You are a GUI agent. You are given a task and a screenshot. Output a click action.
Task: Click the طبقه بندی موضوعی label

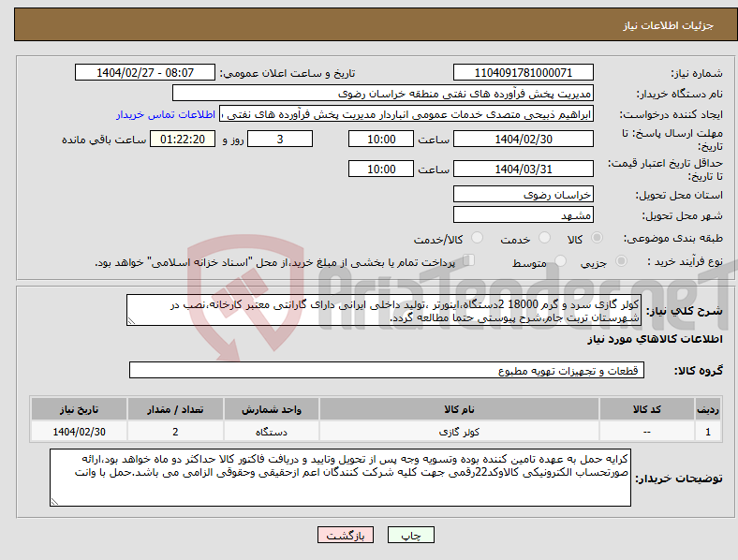click(673, 238)
